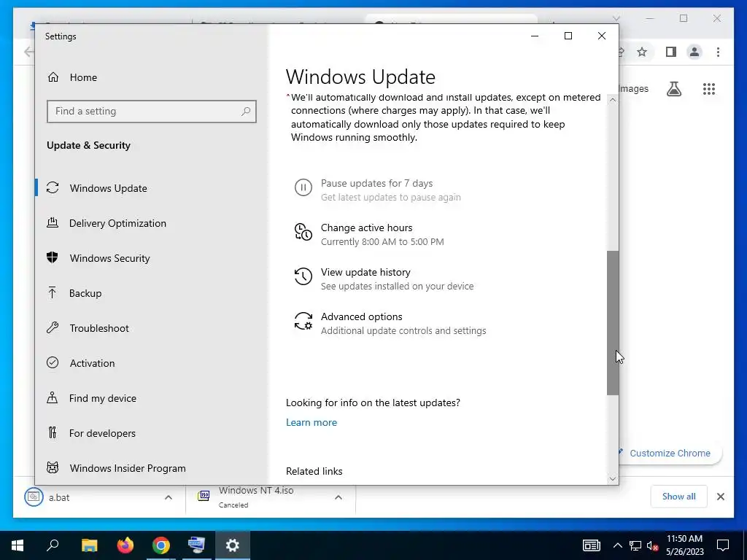Viewport: 747px width, 560px height.
Task: Open taskbar search
Action: pos(53,545)
